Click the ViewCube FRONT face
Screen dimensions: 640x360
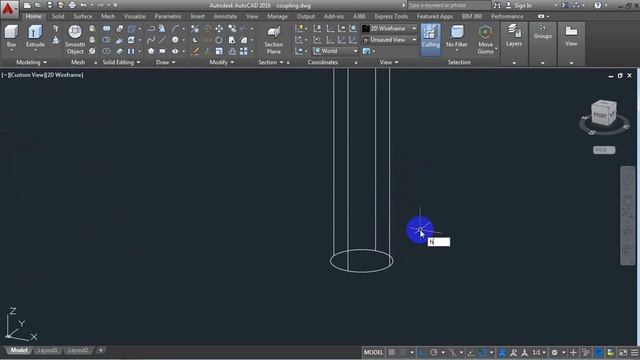point(600,116)
